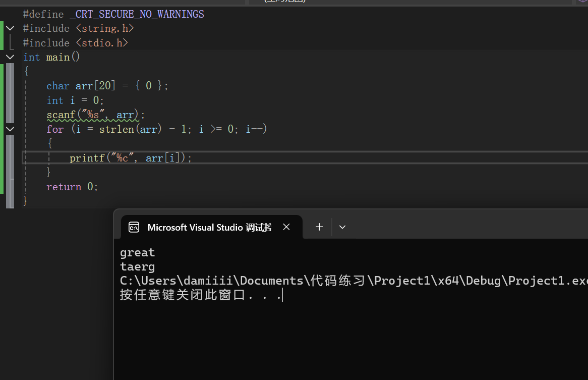588x380 pixels.
Task: Click the Project1.exe path line in console
Action: point(354,281)
